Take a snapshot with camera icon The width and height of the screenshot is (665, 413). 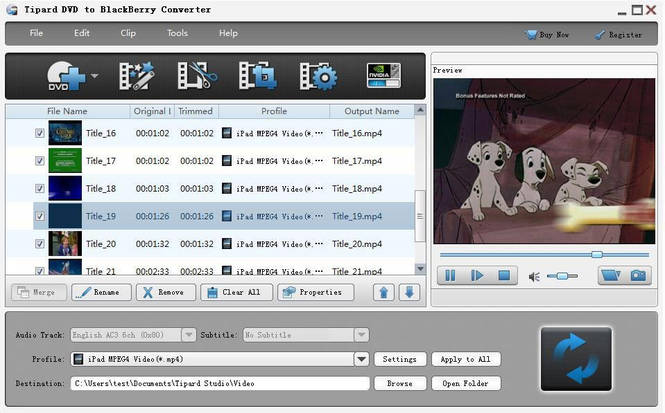638,276
